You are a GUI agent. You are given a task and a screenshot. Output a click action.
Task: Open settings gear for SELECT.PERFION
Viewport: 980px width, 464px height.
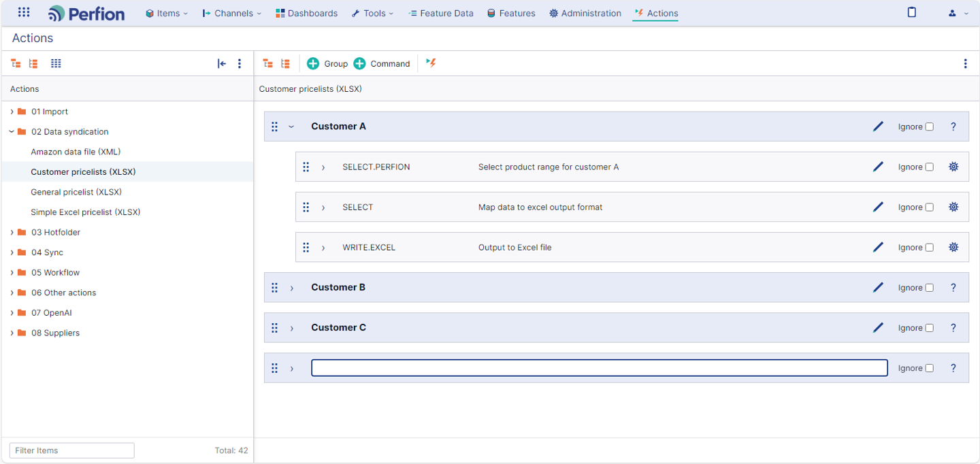[953, 167]
